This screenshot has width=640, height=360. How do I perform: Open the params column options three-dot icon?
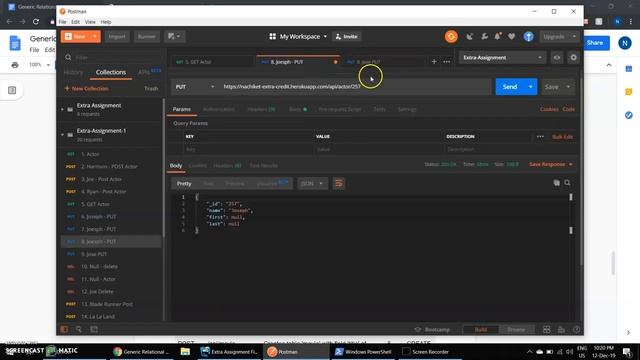pyautogui.click(x=540, y=137)
